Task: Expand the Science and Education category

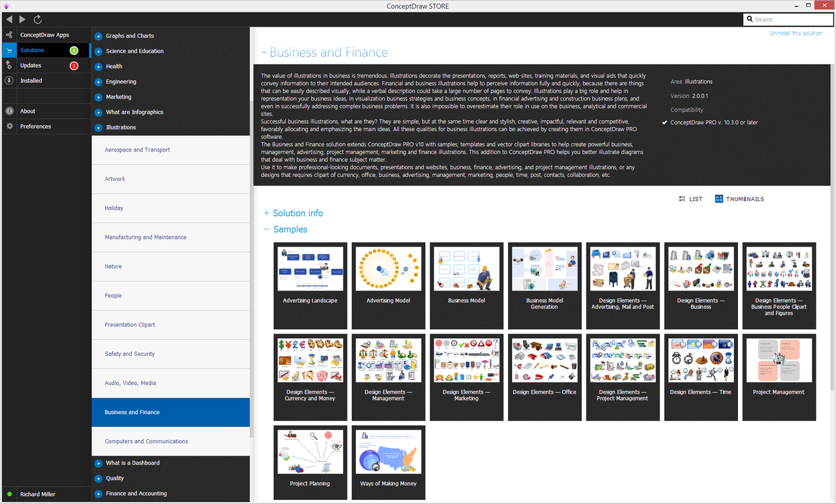Action: point(99,51)
